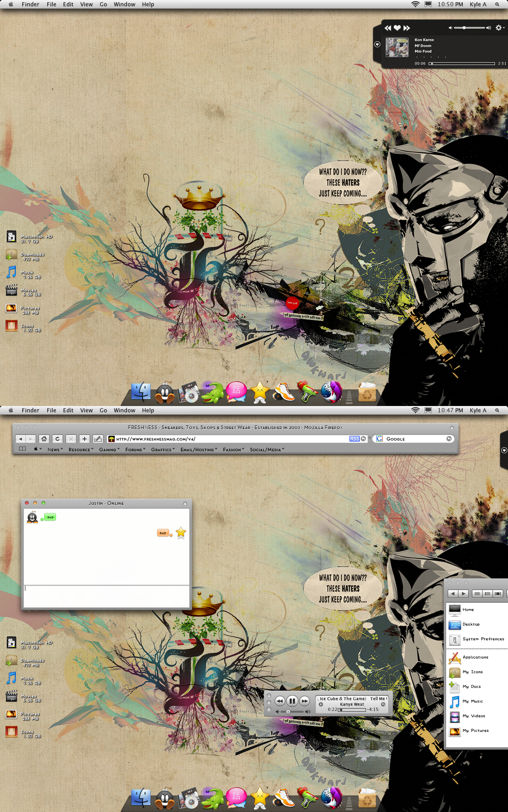Skip to next track in Mf Doom player widget
The height and width of the screenshot is (812, 508).
tap(406, 28)
